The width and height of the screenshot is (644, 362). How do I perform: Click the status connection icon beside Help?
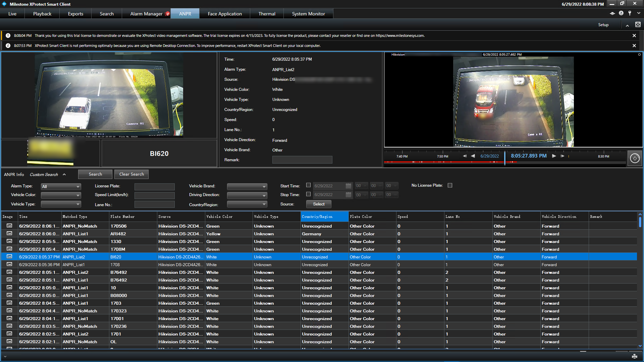[612, 13]
